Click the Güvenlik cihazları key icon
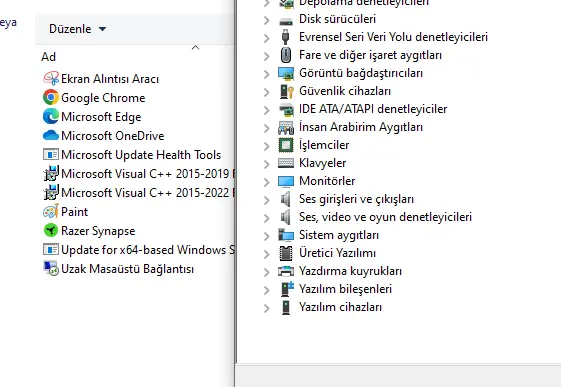The width and height of the screenshot is (561, 387). [287, 91]
